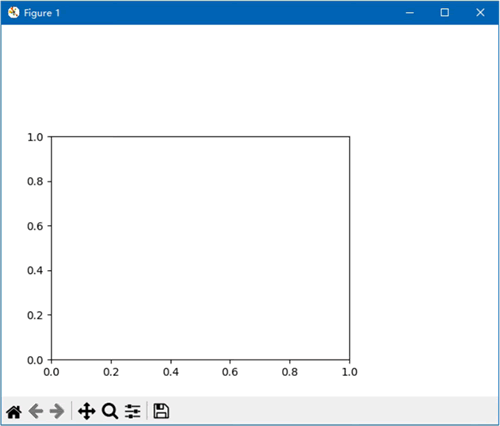
Task: Click the matplotlib logo in title bar
Action: [x=14, y=13]
